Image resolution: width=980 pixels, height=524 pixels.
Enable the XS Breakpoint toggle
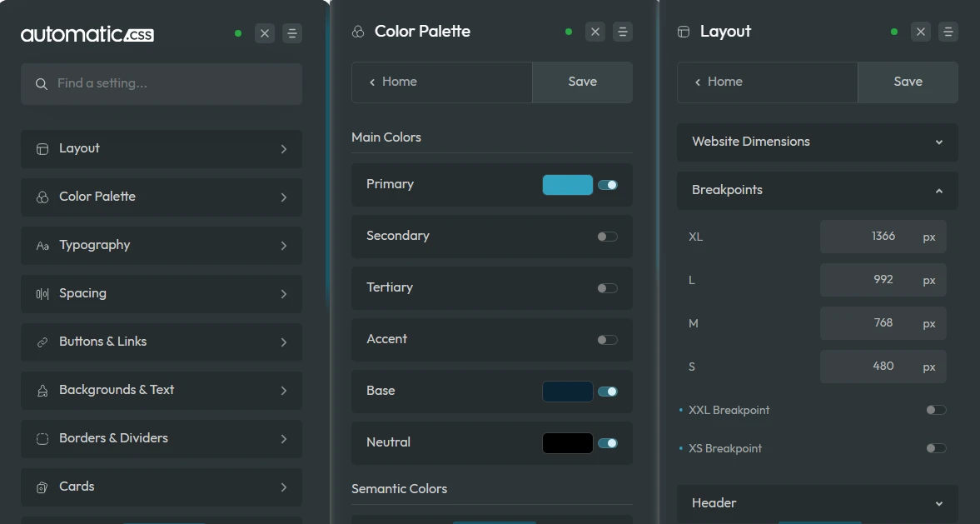(x=935, y=448)
